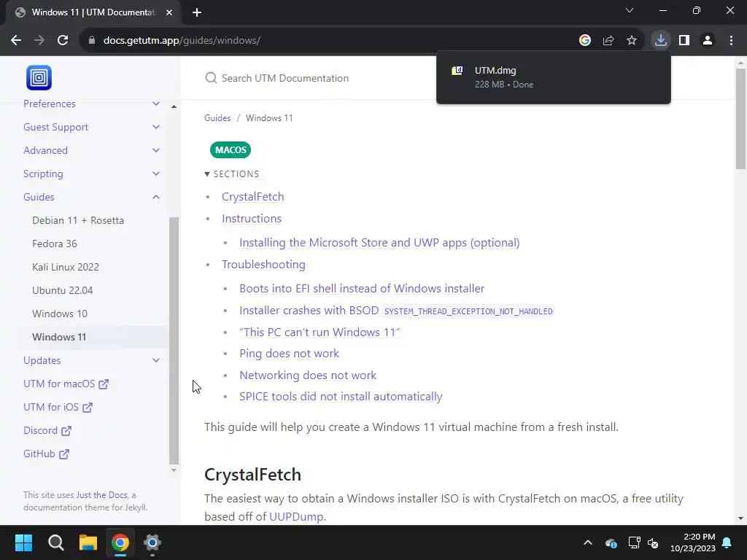Expand the Updates section chevron
Viewport: 747px width, 560px height.
click(x=156, y=360)
